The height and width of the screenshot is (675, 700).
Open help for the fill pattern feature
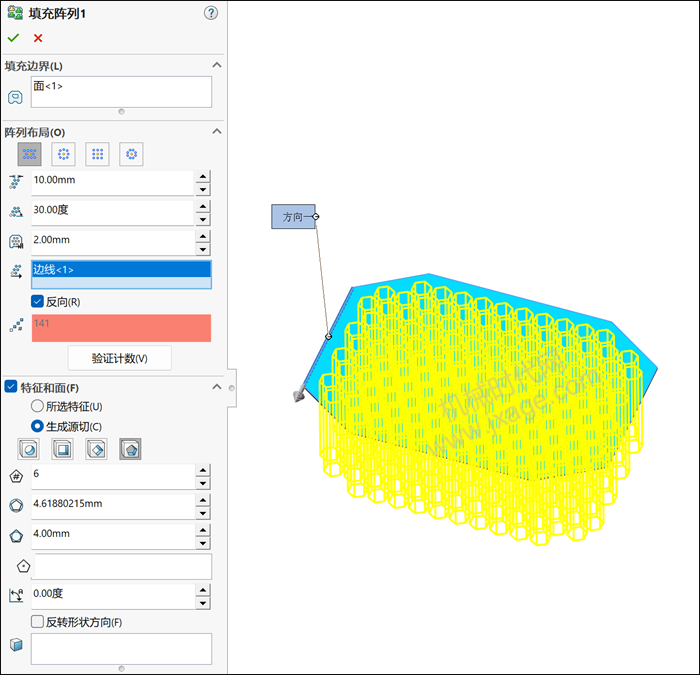(x=211, y=13)
